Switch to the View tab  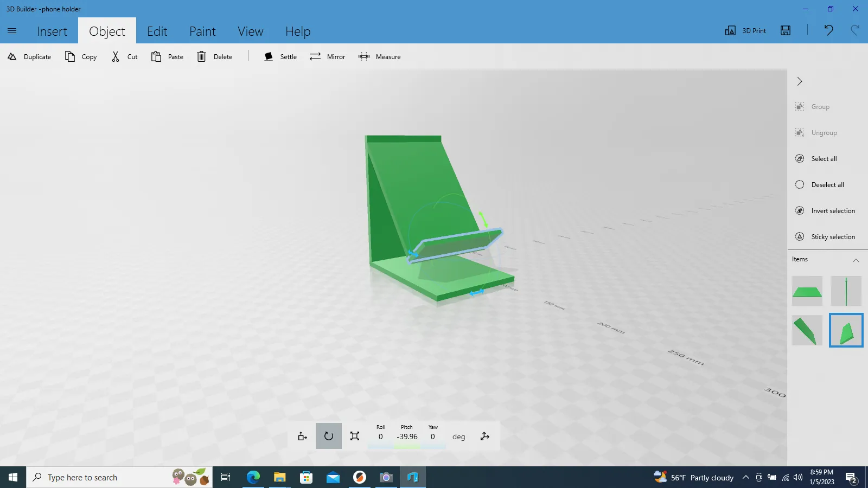[x=251, y=31]
